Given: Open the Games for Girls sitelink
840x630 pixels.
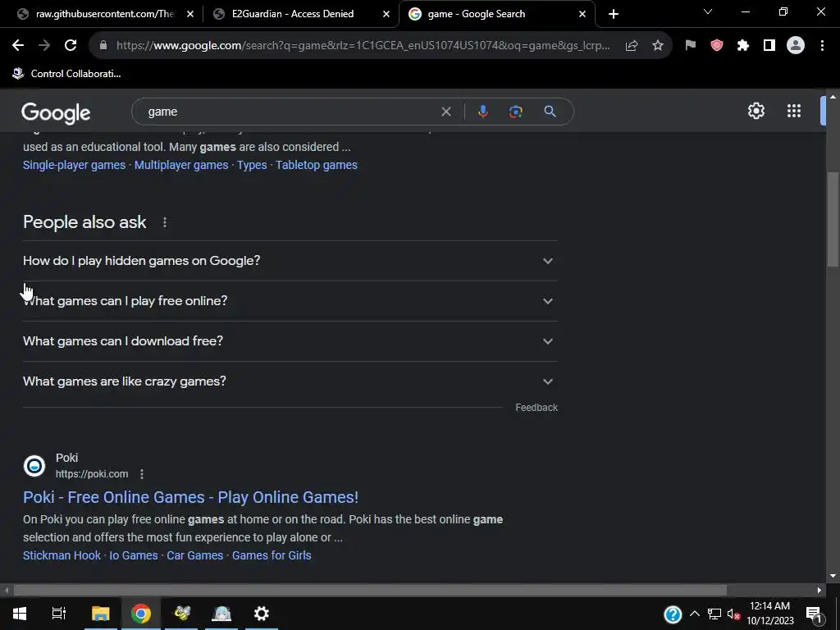Looking at the screenshot, I should (x=272, y=555).
